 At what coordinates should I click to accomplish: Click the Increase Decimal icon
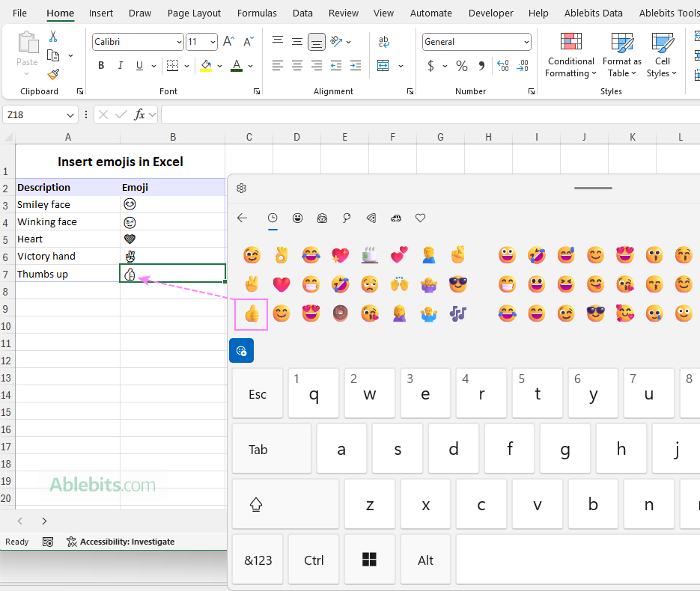502,66
